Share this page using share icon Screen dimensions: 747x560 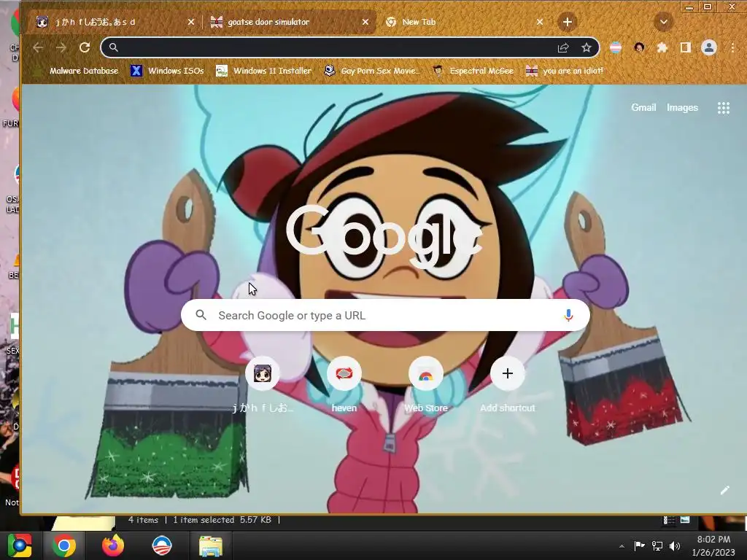point(563,47)
